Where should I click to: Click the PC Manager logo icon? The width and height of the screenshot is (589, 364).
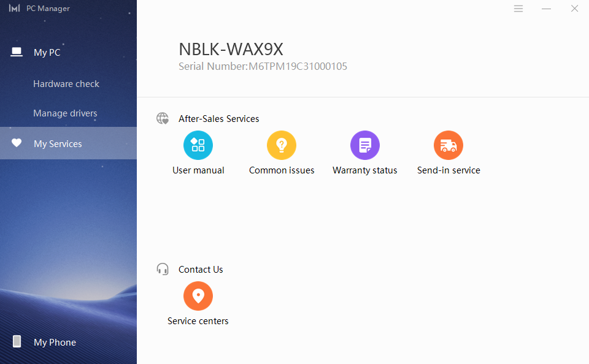tap(14, 8)
